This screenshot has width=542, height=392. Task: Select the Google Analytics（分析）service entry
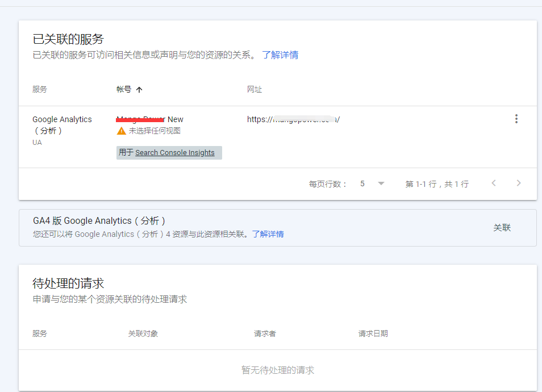point(62,119)
